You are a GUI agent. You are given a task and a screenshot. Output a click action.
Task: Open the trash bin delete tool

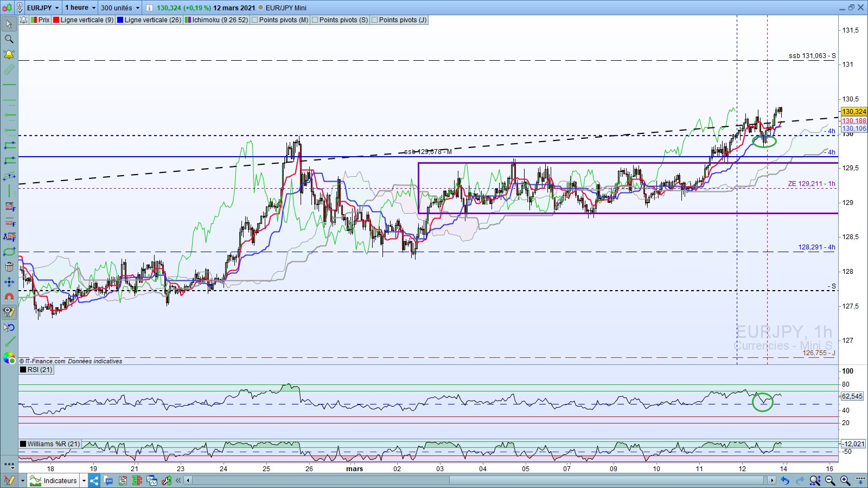pos(9,267)
